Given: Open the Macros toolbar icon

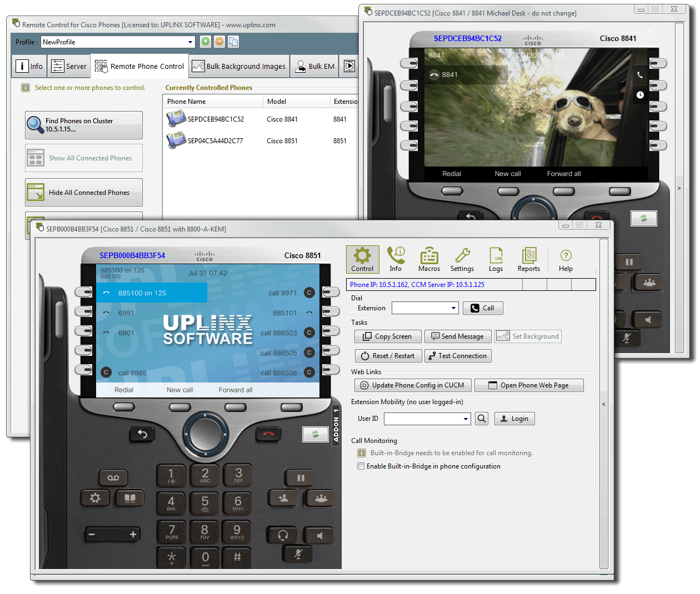Looking at the screenshot, I should click(429, 259).
